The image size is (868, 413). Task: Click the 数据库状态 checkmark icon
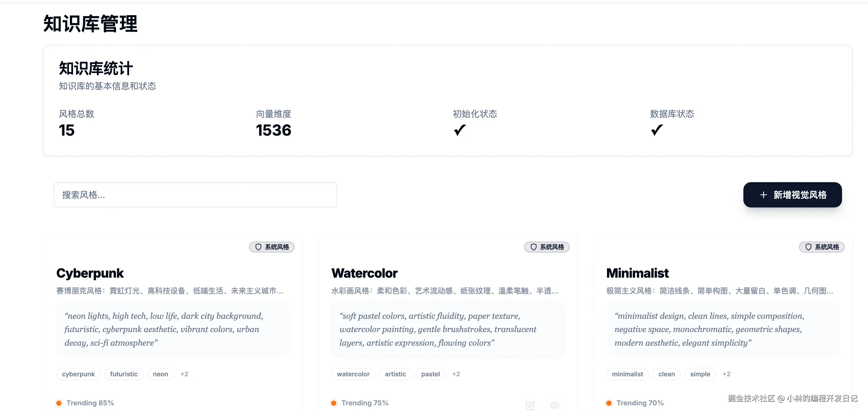click(x=657, y=130)
